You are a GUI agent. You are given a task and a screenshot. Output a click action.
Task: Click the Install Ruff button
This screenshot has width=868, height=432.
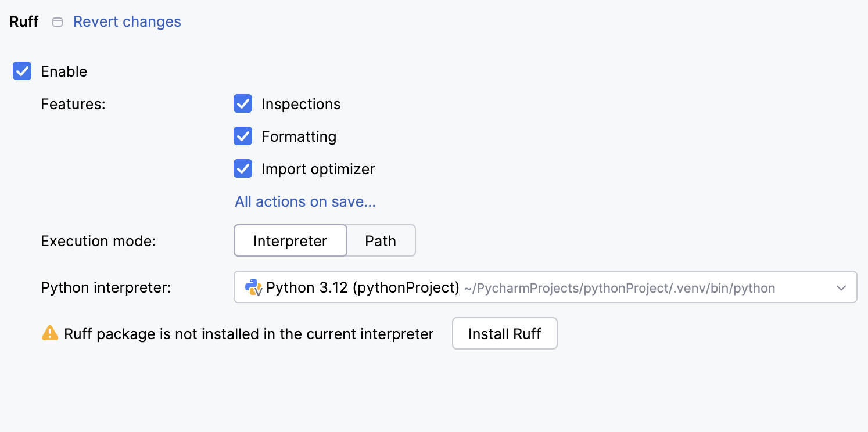pyautogui.click(x=504, y=334)
